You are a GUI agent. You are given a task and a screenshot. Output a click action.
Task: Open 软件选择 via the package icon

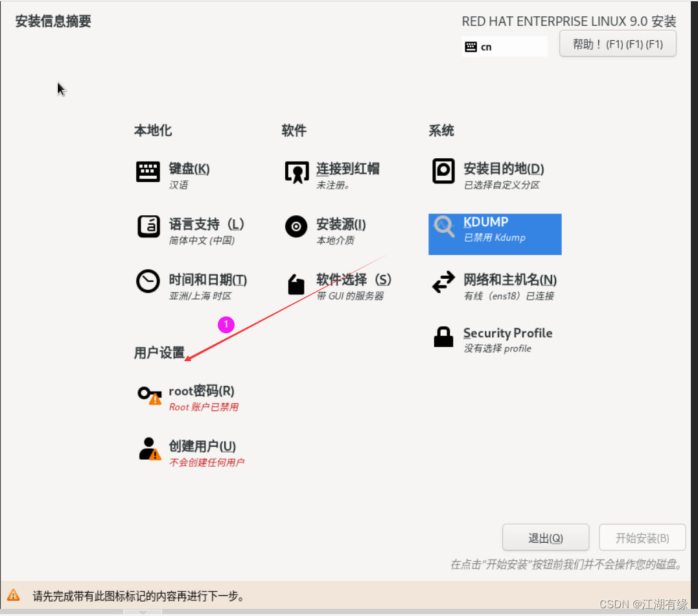[296, 283]
